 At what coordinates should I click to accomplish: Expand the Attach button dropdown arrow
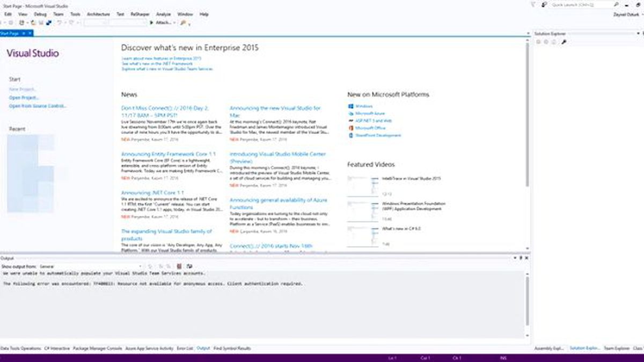[174, 23]
